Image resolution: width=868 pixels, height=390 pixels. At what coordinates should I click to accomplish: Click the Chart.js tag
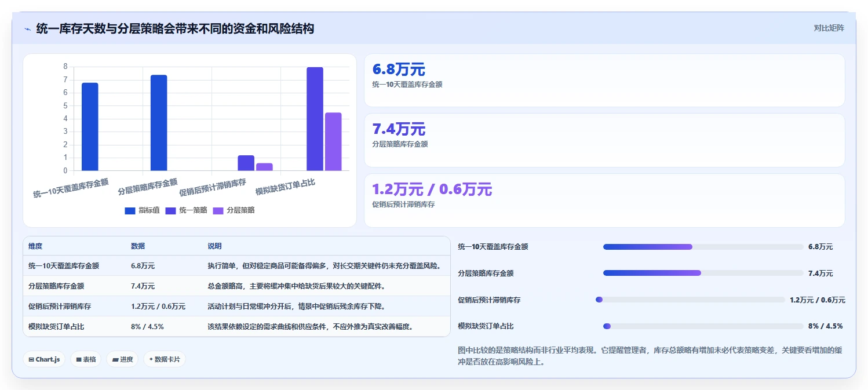[x=44, y=359]
